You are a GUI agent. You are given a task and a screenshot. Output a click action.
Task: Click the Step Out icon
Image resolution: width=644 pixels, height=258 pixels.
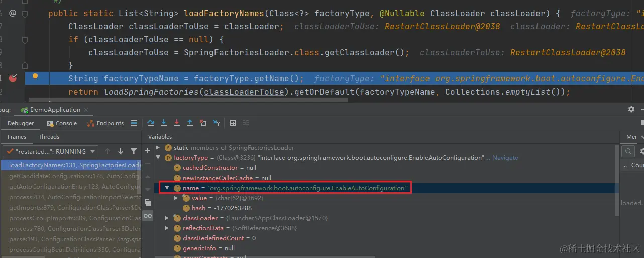coord(190,123)
